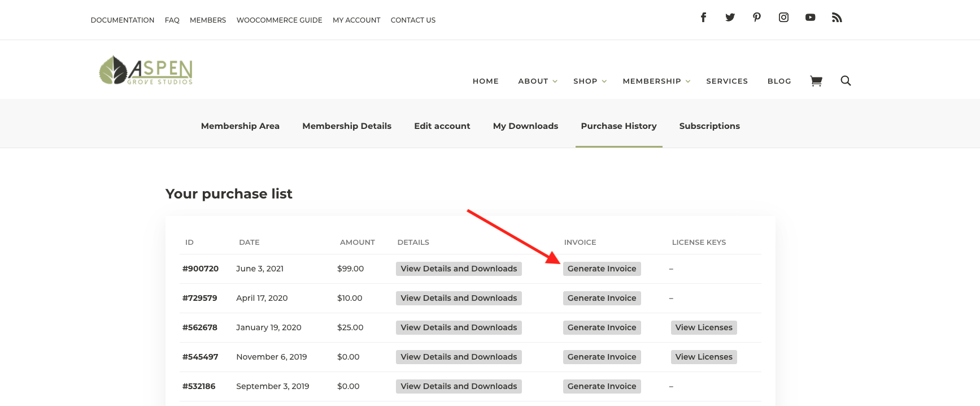
Task: Click the Invoice column header
Action: tap(580, 242)
